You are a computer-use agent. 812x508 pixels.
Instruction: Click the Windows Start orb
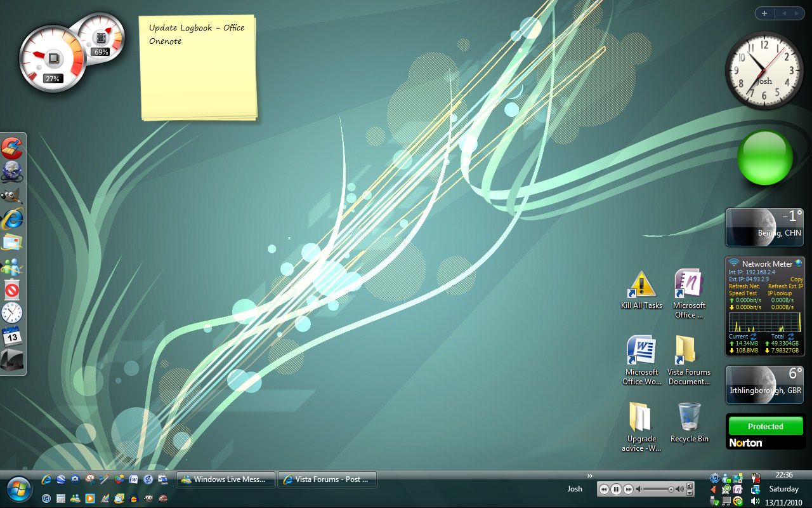click(x=19, y=490)
